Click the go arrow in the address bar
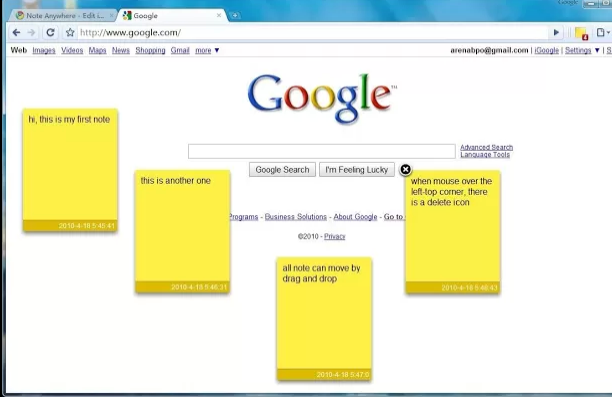613x397 pixels. click(x=556, y=32)
